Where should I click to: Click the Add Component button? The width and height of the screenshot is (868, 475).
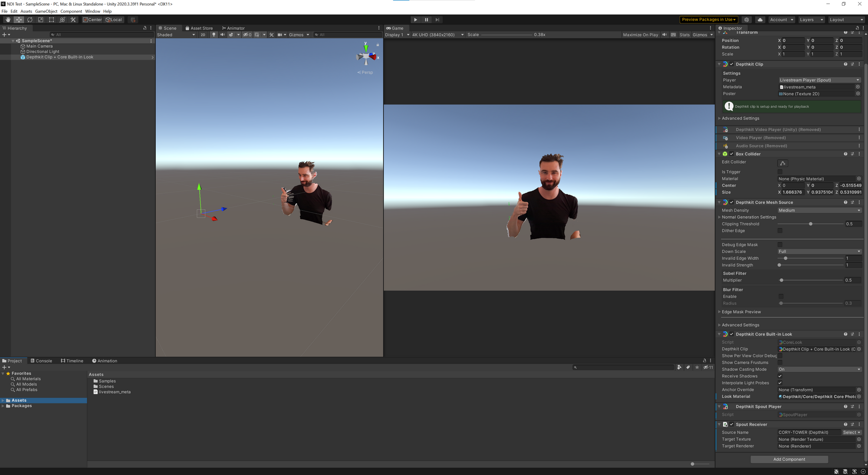point(789,459)
